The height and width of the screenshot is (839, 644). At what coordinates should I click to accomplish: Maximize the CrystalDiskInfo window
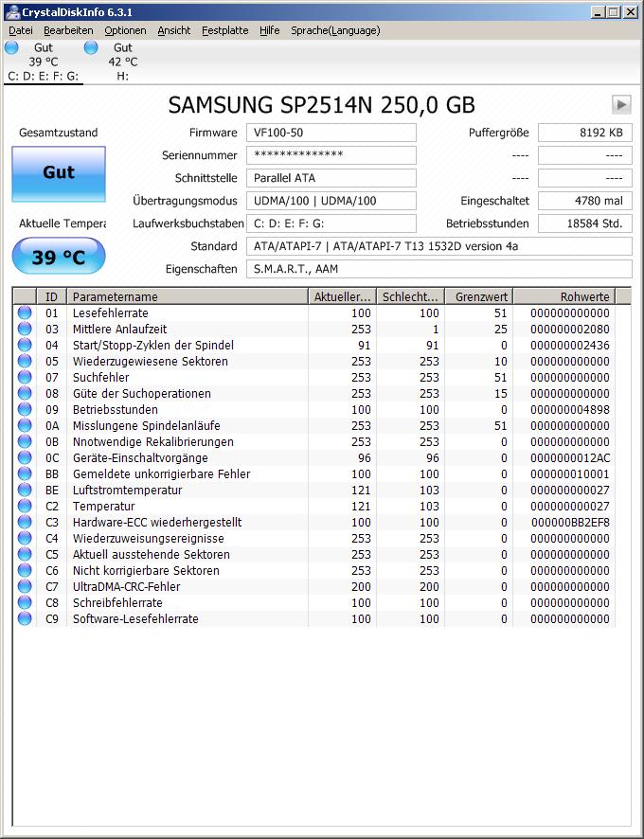[x=614, y=11]
